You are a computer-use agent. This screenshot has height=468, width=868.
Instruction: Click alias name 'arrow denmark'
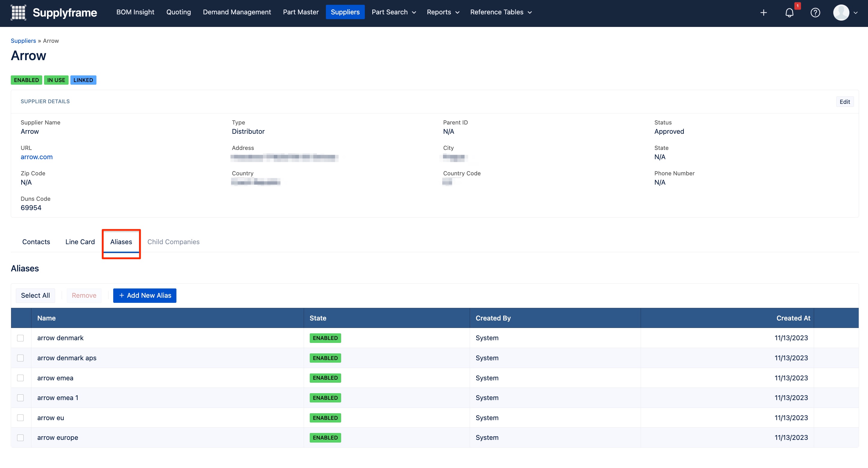pyautogui.click(x=60, y=338)
